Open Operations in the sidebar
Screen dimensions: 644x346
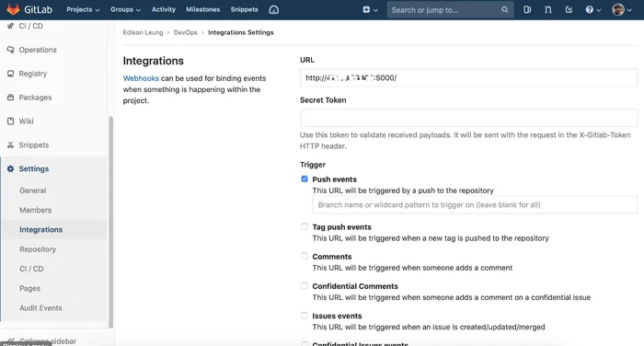[x=38, y=50]
